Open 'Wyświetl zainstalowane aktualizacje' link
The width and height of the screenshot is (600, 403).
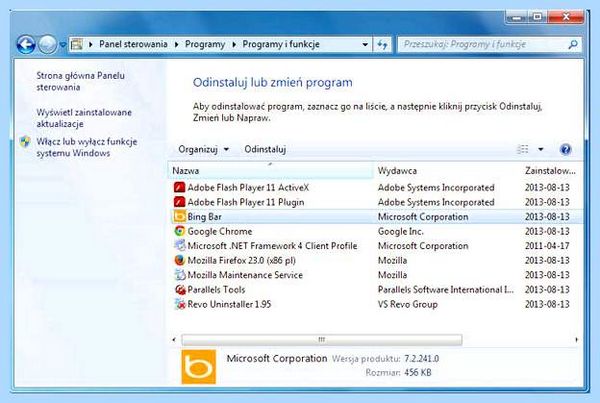coord(84,118)
